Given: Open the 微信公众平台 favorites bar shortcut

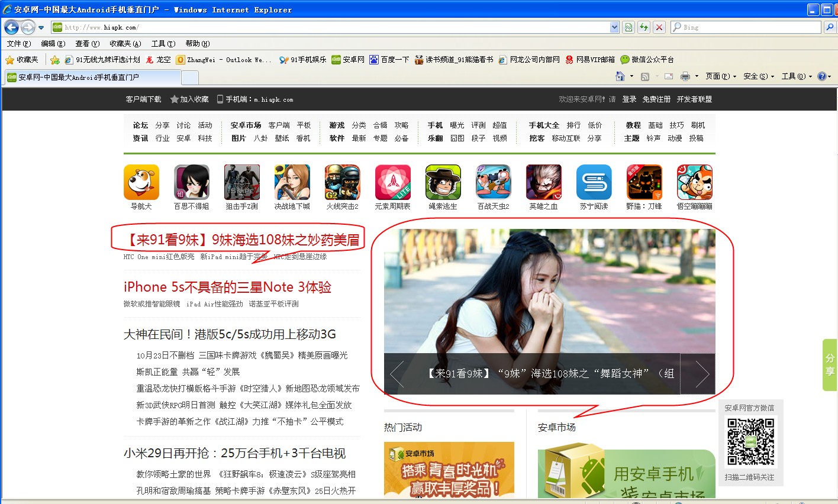Looking at the screenshot, I should tap(647, 60).
